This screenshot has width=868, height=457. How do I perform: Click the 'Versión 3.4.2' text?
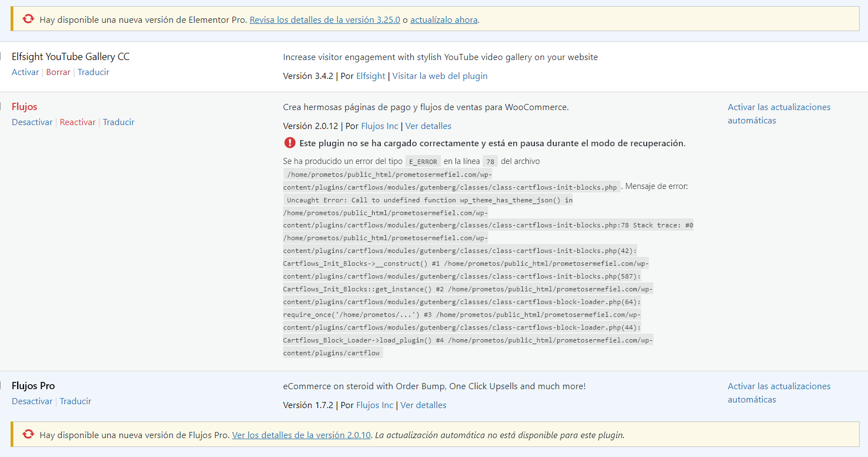pos(308,76)
